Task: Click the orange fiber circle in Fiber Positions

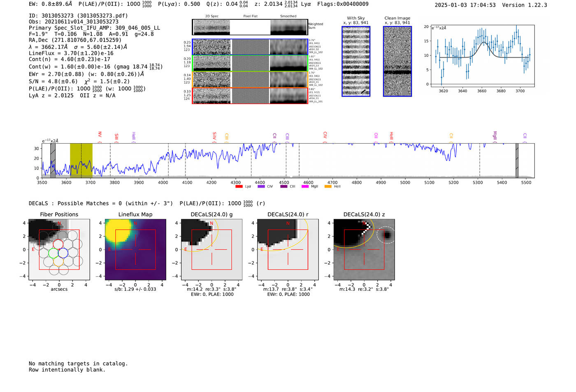Action: coord(58,262)
